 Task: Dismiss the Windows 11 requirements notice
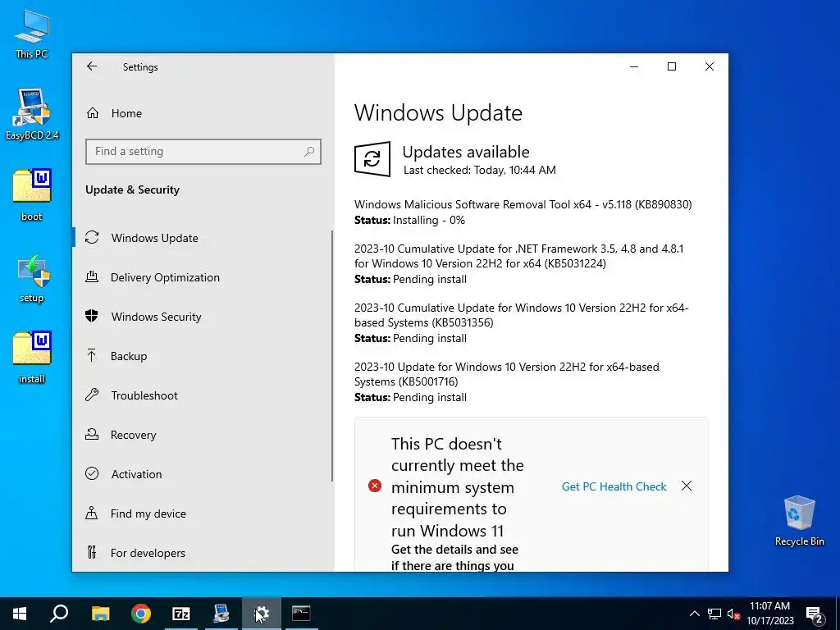[687, 486]
